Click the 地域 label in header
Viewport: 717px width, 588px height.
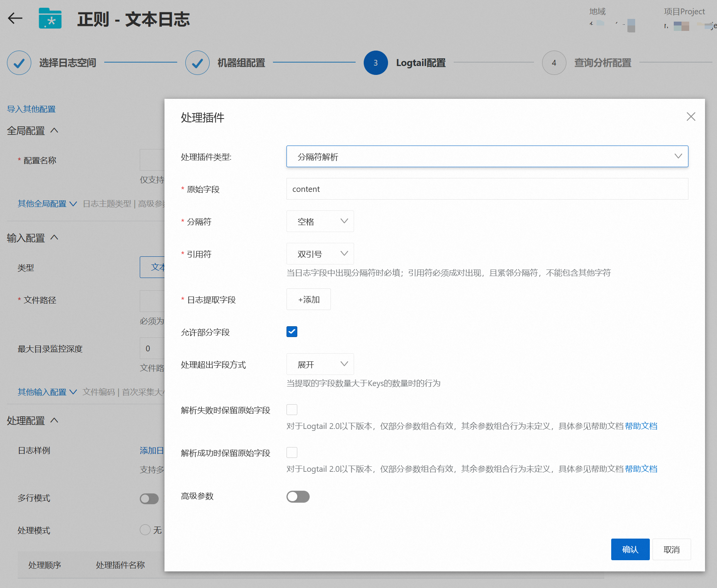[x=597, y=12]
